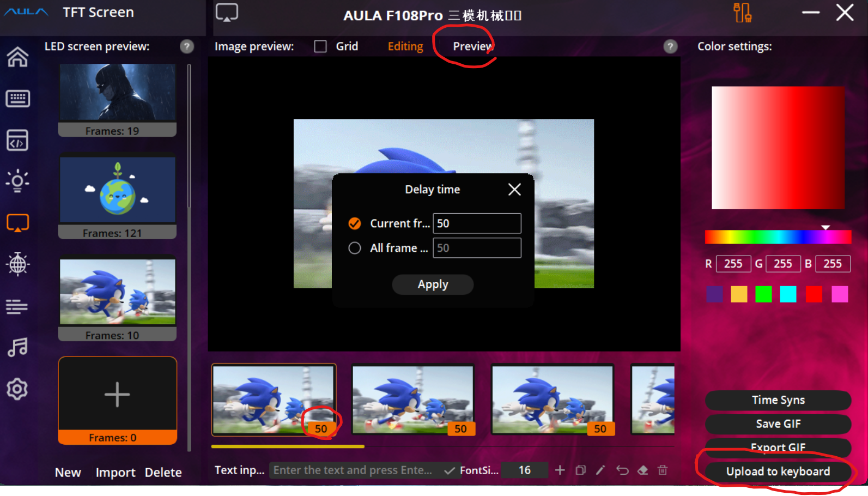
Task: Open the settings gear sidebar icon
Action: coord(17,389)
